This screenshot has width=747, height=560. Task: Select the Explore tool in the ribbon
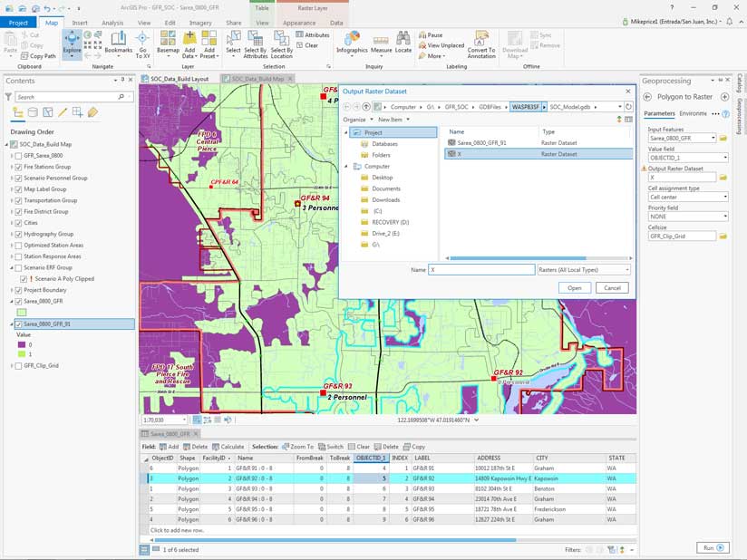[x=72, y=42]
